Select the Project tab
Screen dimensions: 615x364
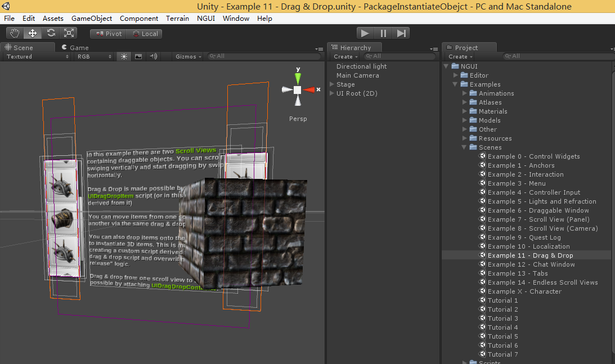pyautogui.click(x=469, y=47)
